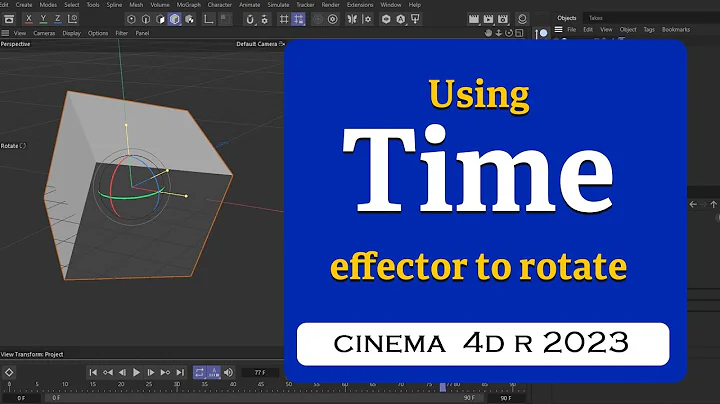Play the animation forward

(136, 372)
